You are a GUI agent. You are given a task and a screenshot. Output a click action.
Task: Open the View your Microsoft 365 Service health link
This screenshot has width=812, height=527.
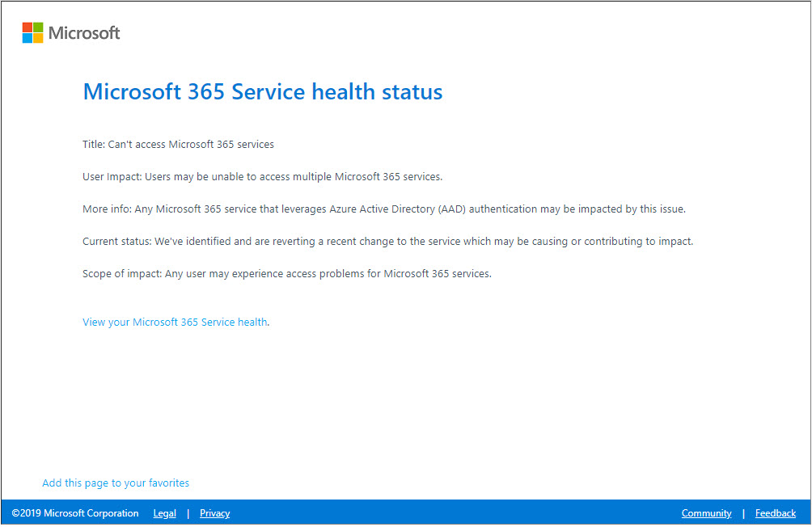175,322
